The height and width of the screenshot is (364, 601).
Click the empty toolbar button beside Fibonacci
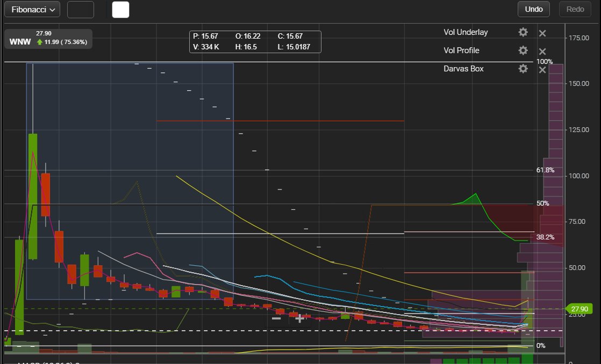[80, 9]
